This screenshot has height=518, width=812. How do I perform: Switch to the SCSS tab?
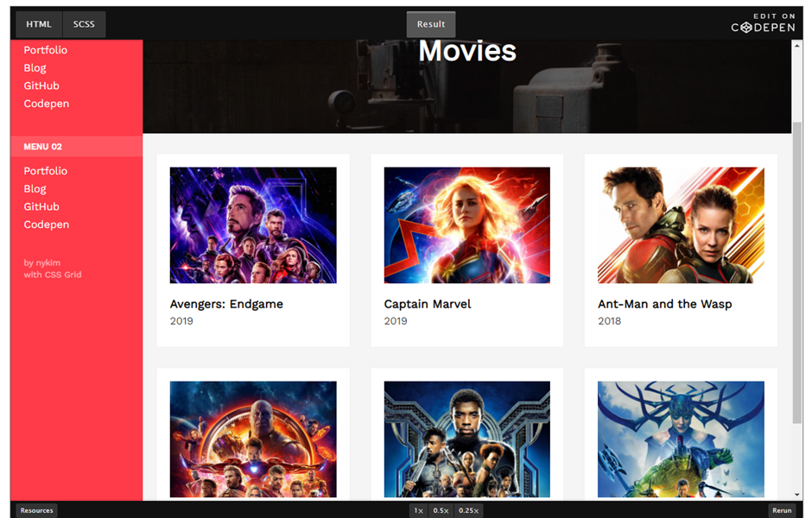click(x=84, y=24)
